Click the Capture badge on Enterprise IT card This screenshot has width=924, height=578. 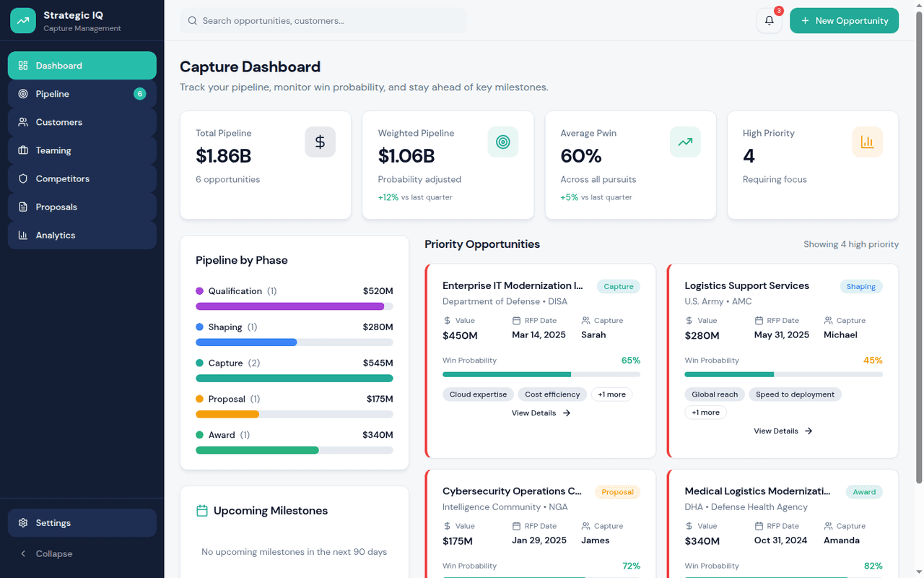click(619, 287)
